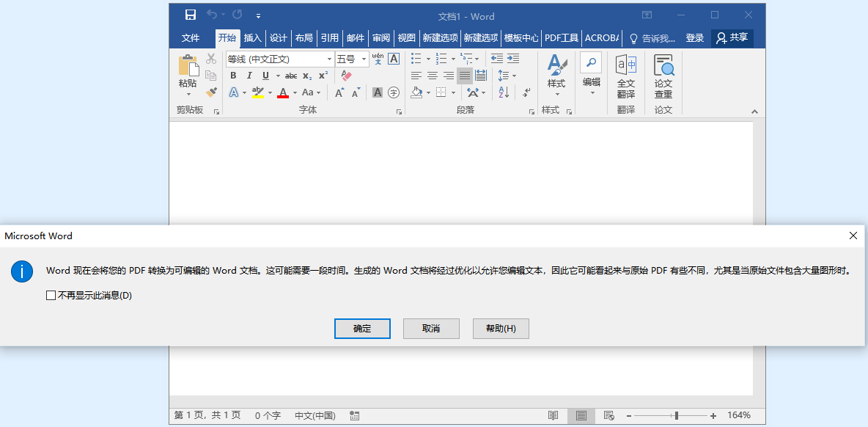The image size is (868, 427).
Task: Switch to the 设计 tab
Action: coord(279,37)
